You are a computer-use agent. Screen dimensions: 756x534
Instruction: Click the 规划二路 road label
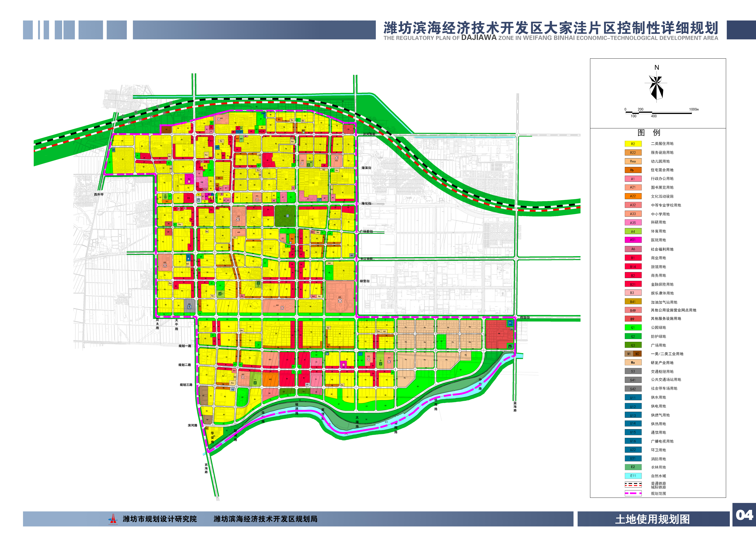185,365
